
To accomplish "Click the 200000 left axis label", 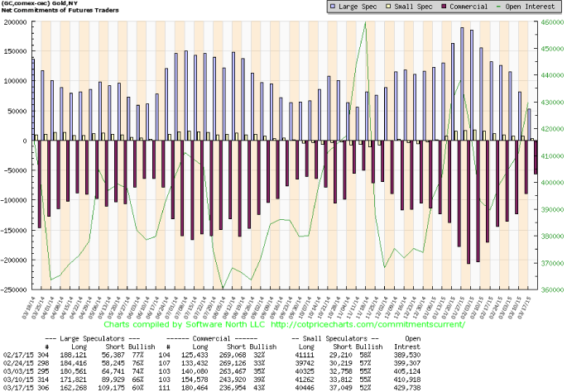I will point(15,22).
